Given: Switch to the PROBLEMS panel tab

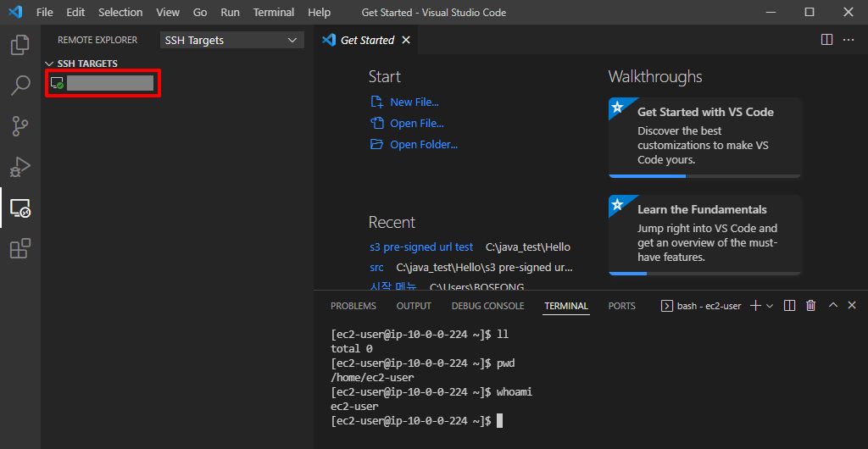Looking at the screenshot, I should [x=353, y=306].
